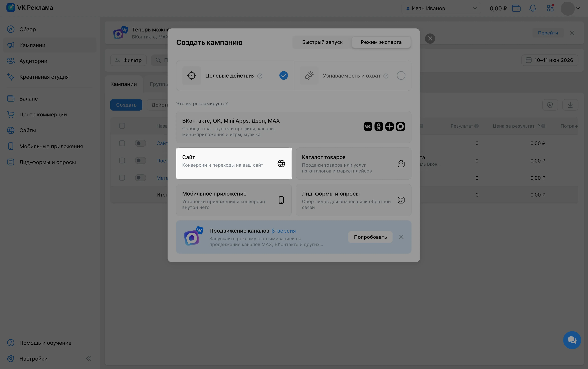The width and height of the screenshot is (588, 369).
Task: Switch to Кампании tab in table
Action: click(x=123, y=84)
